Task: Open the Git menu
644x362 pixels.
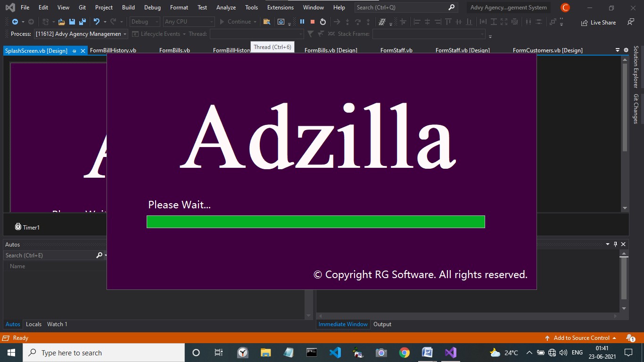Action: coord(83,8)
